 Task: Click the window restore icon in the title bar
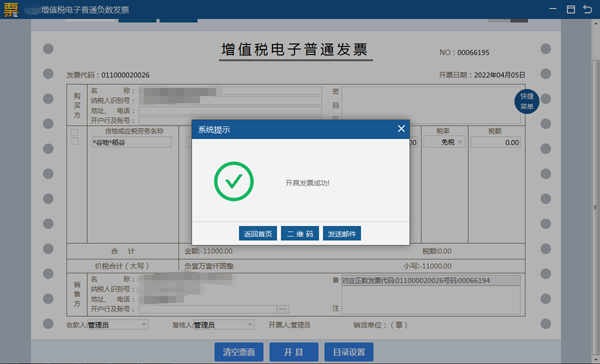571,9
